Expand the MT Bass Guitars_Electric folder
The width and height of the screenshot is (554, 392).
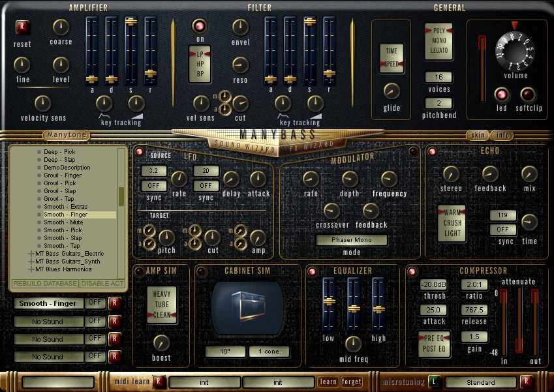click(x=31, y=254)
